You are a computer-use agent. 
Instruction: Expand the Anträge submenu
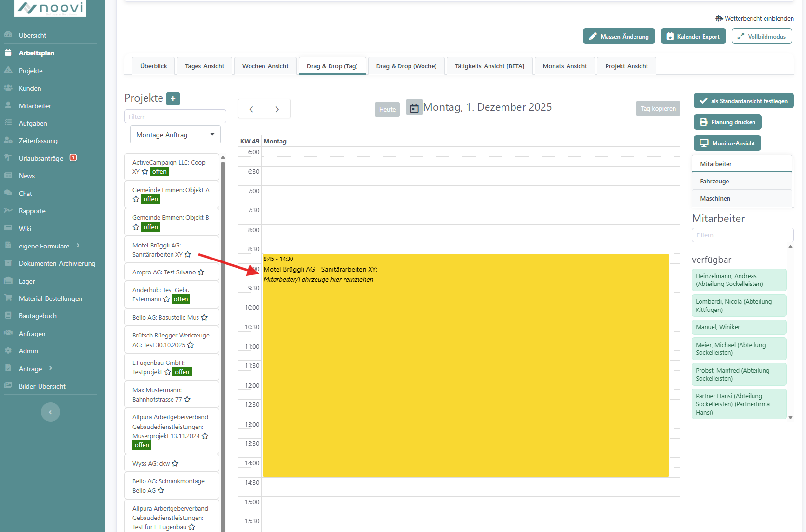pos(51,368)
